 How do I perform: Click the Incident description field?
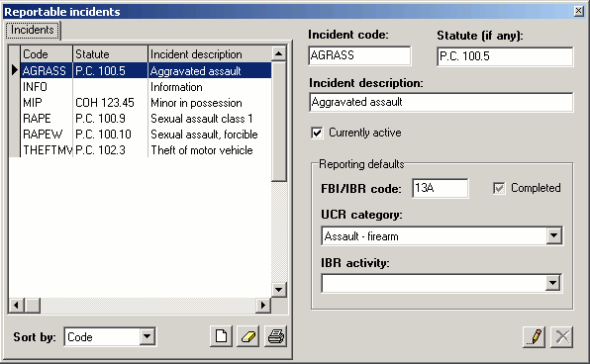pyautogui.click(x=442, y=102)
